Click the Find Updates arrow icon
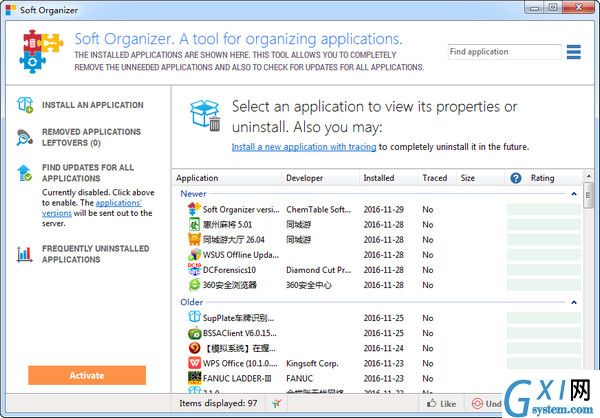This screenshot has height=418, width=600. pos(24,173)
